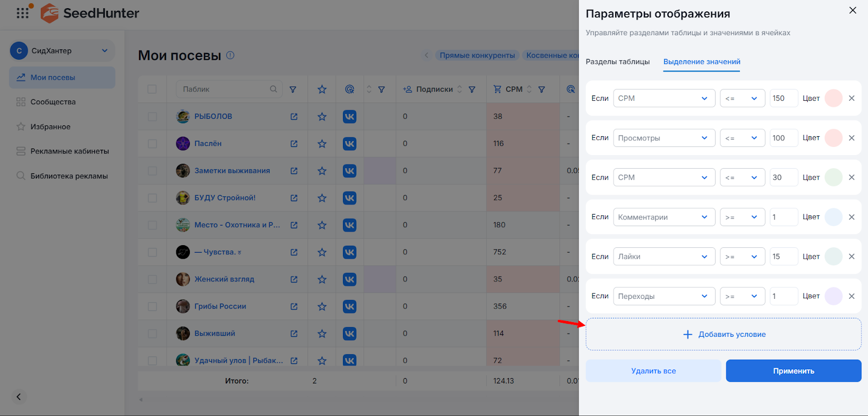Open the operator dropdown in Комментарии condition

(742, 217)
